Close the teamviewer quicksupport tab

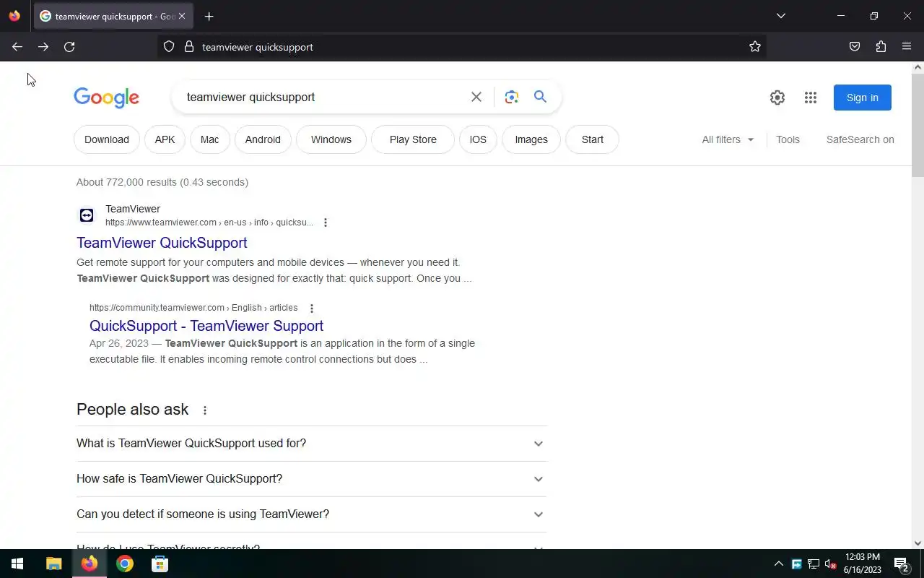tap(182, 16)
